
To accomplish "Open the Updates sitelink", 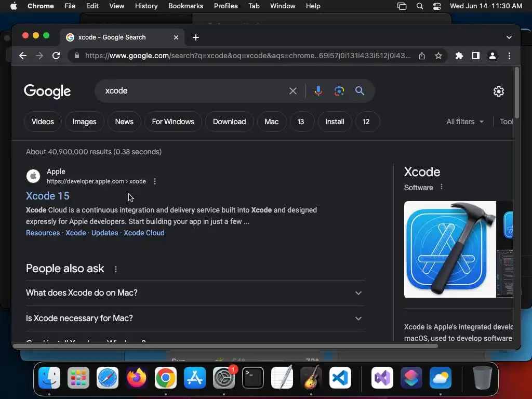I will [104, 233].
